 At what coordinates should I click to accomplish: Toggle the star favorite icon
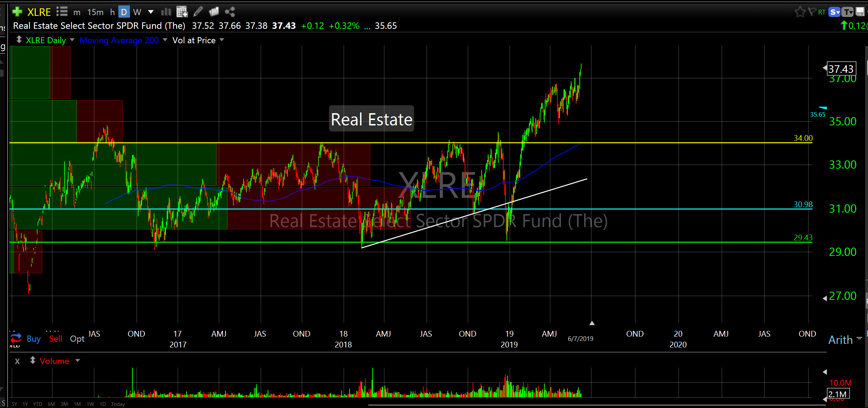point(799,12)
